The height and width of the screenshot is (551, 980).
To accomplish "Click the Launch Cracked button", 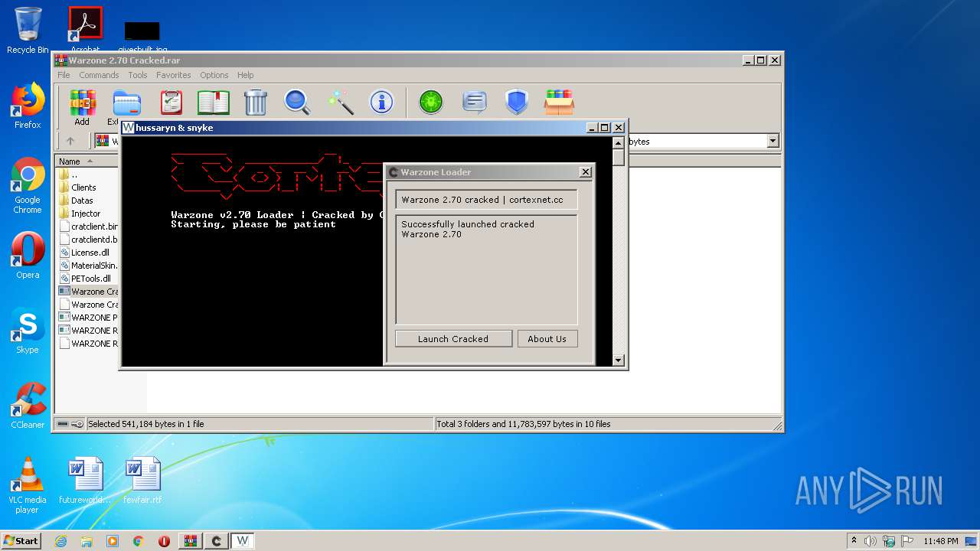I will (x=453, y=339).
